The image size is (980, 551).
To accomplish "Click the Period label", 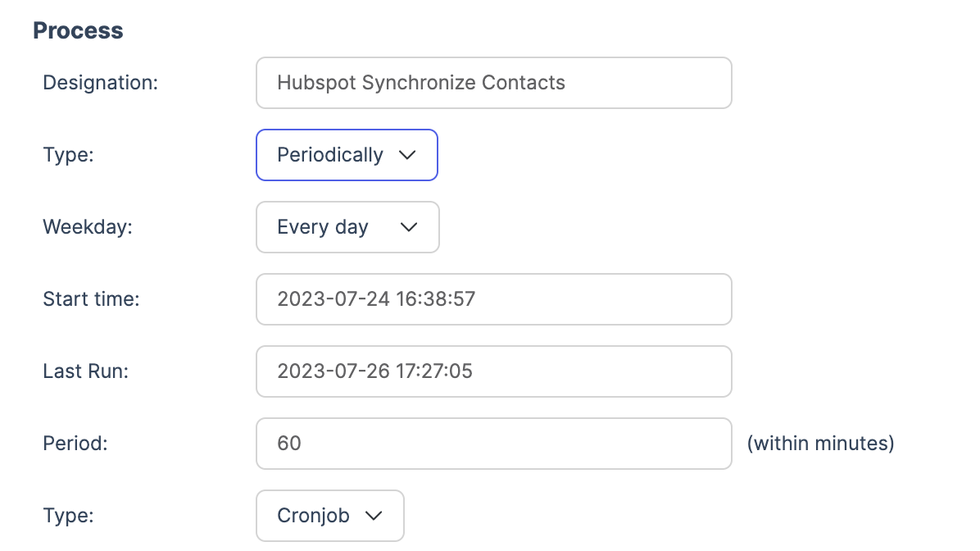I will click(x=75, y=444).
